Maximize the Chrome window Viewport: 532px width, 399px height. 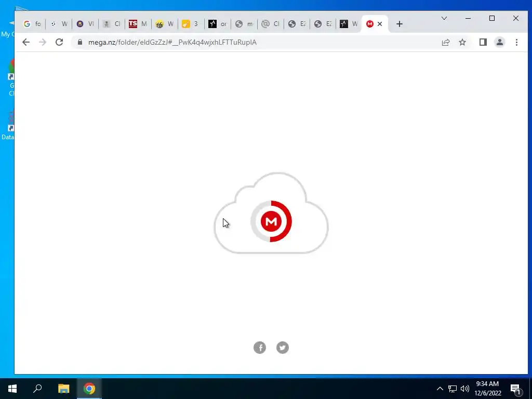pos(492,18)
